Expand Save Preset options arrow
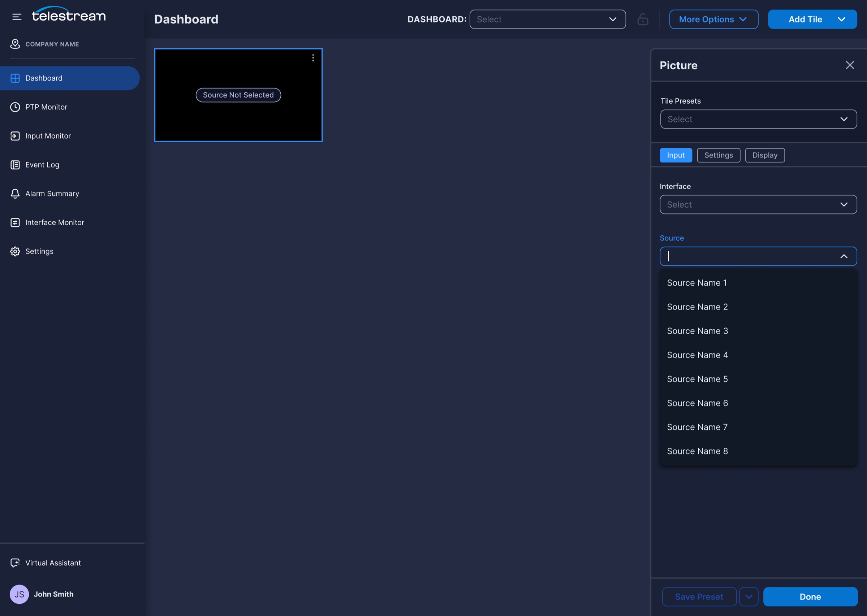The width and height of the screenshot is (867, 616). [749, 597]
